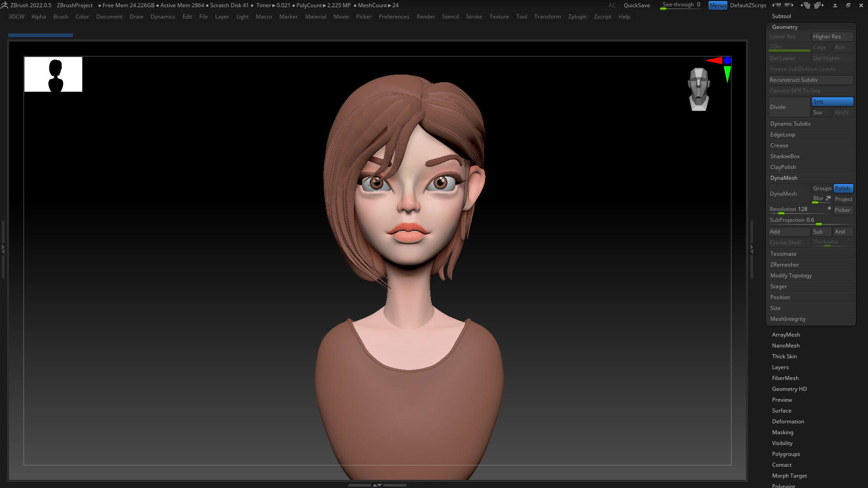Viewport: 868px width, 488px height.
Task: Click the next document icon in the titlebar
Action: coord(819,5)
